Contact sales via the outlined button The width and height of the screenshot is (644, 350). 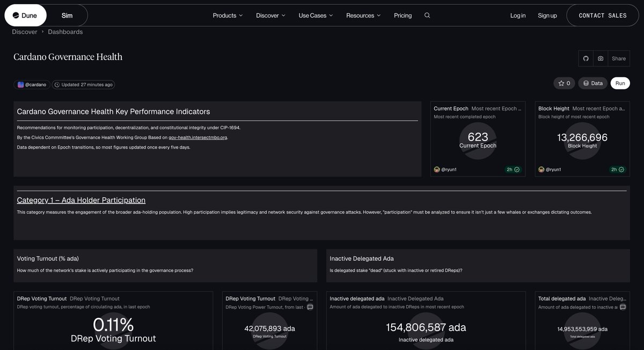[x=603, y=16]
